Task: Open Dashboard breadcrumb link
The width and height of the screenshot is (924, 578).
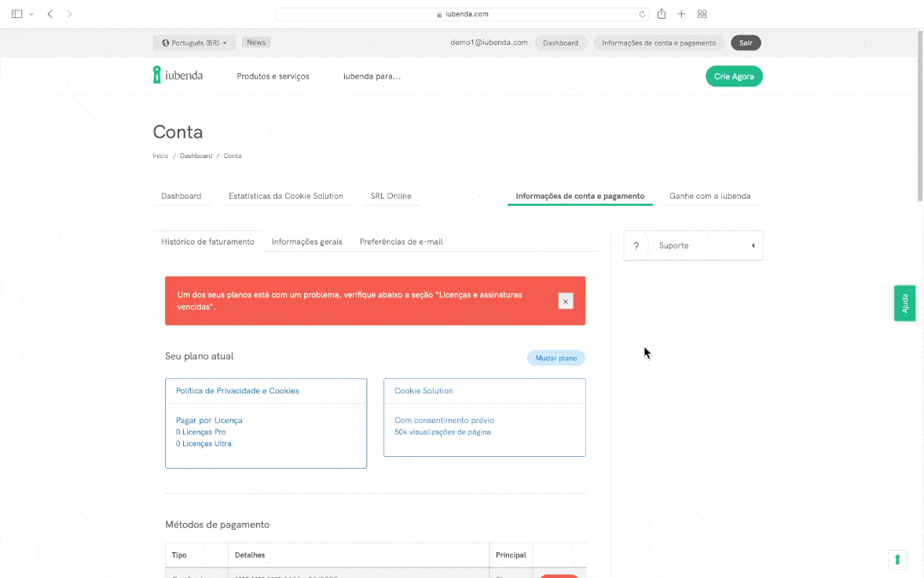Action: coord(196,156)
